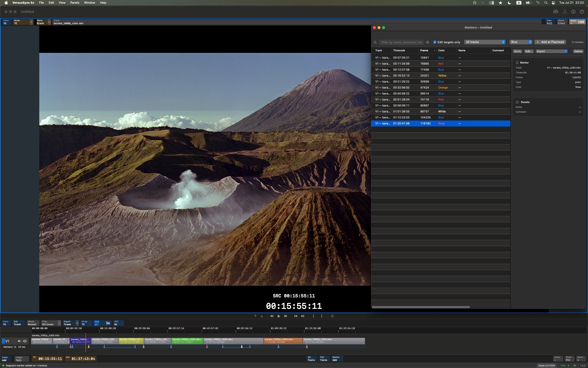Click the Delete marker button
This screenshot has height=368, width=588.
tap(578, 51)
